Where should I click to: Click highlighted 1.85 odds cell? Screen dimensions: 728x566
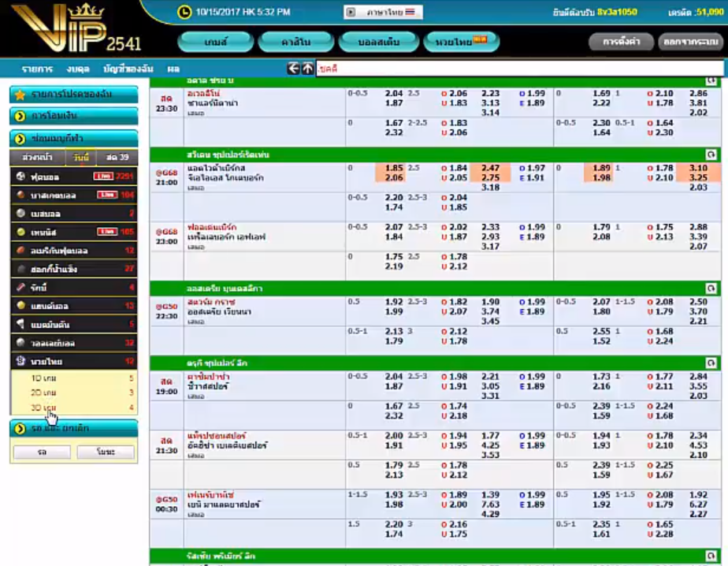click(395, 168)
